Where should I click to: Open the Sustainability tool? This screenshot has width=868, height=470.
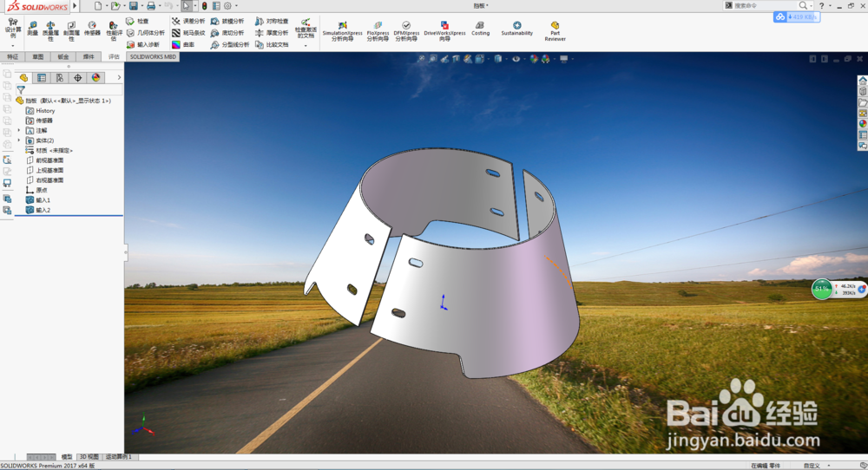516,29
